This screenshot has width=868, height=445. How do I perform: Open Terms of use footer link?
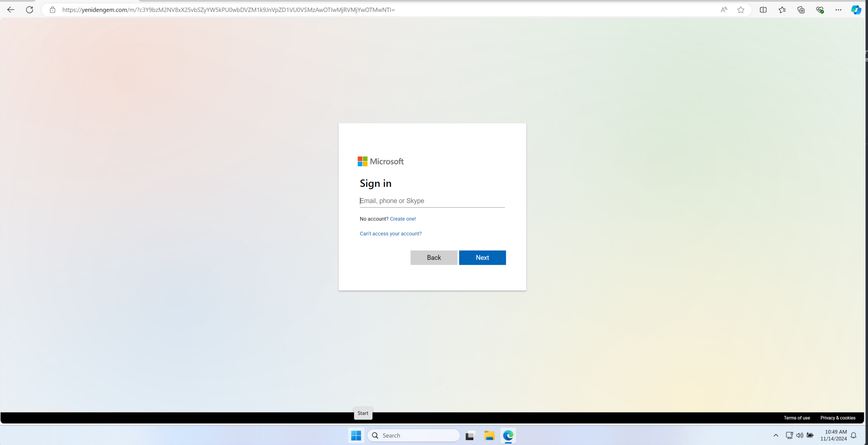(x=796, y=418)
